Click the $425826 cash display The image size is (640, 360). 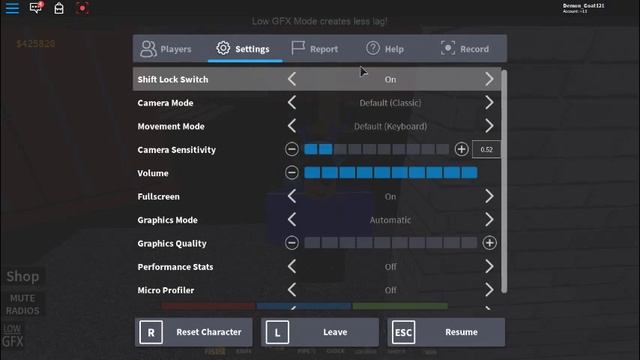[x=36, y=44]
